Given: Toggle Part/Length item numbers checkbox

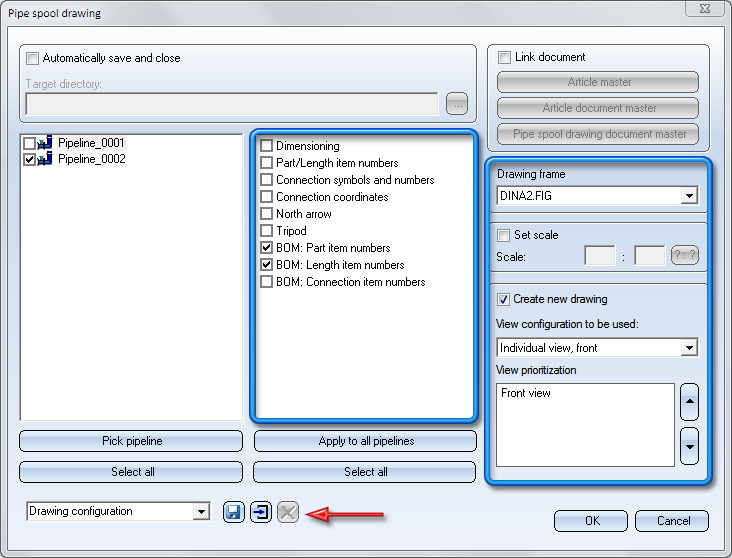Looking at the screenshot, I should pyautogui.click(x=267, y=162).
